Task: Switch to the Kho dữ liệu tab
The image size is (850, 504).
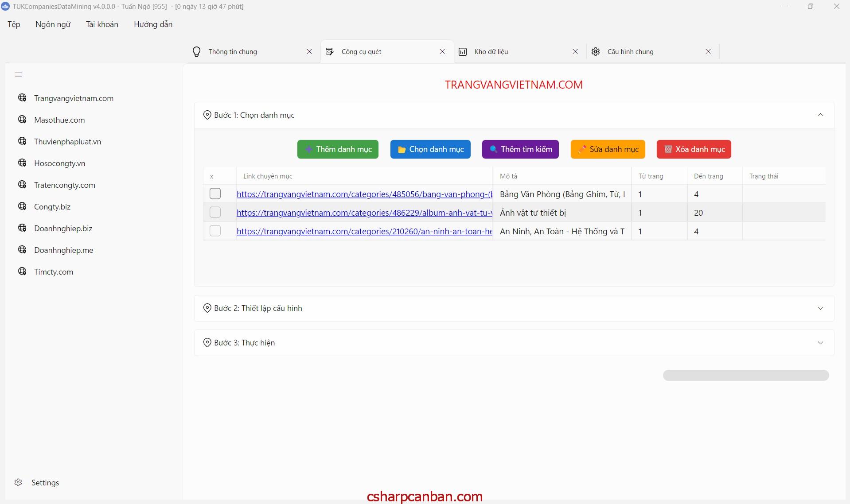Action: [491, 52]
